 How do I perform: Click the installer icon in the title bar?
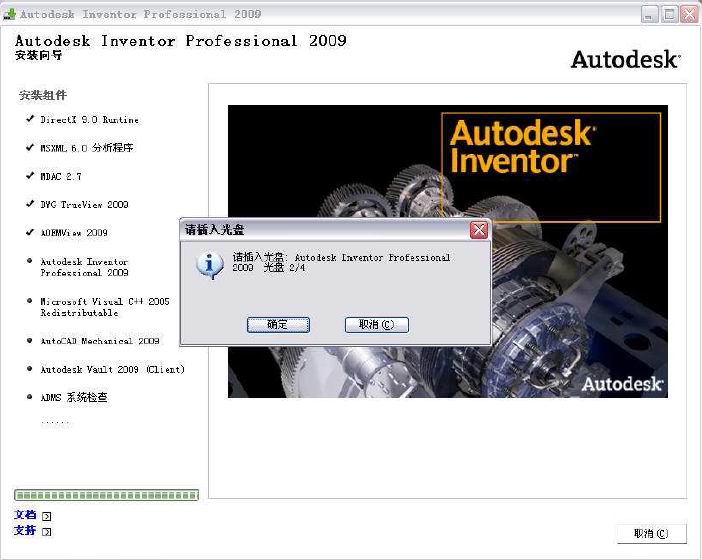pyautogui.click(x=9, y=14)
